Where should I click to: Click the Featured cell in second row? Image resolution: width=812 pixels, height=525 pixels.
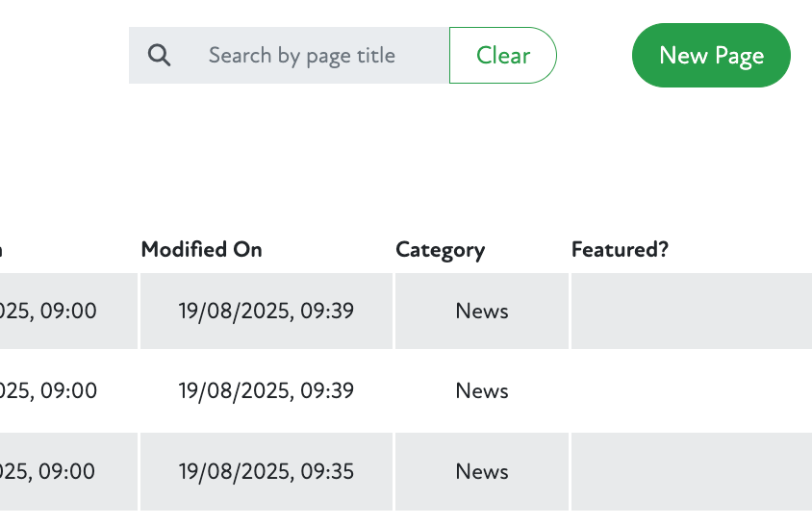(691, 390)
